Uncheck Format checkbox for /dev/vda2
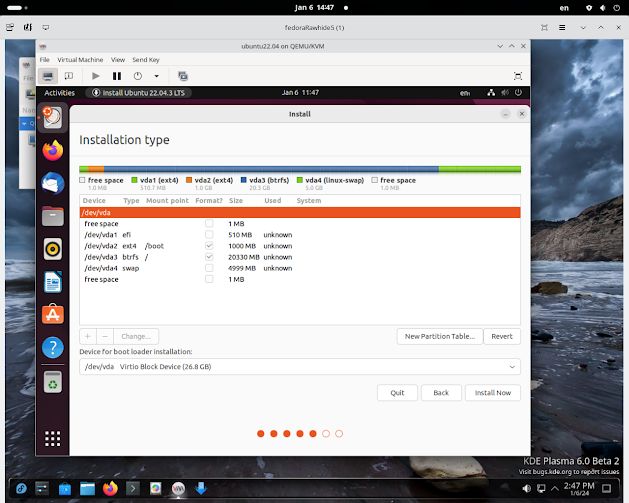This screenshot has width=629, height=503. (209, 246)
